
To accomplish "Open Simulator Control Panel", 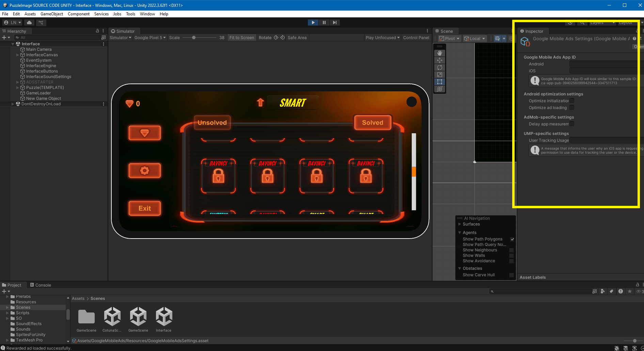I will click(416, 37).
